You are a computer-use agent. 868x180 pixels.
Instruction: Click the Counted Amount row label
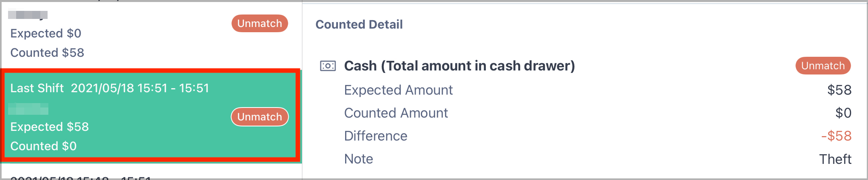click(x=396, y=113)
